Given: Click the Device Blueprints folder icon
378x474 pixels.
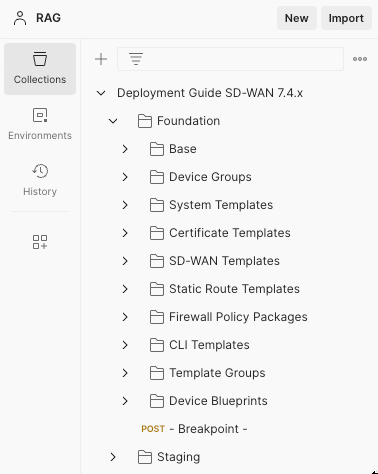Looking at the screenshot, I should point(157,401).
